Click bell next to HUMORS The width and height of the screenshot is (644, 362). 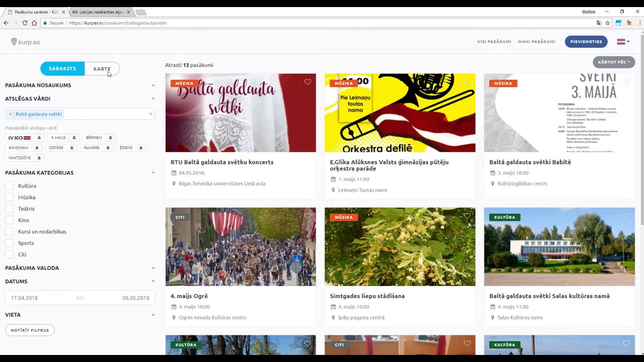pyautogui.click(x=108, y=148)
